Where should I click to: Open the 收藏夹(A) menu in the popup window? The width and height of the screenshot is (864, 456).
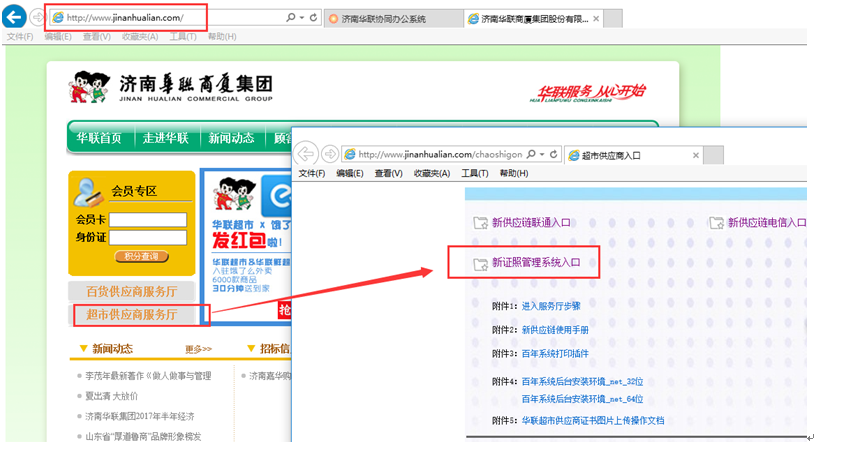coord(432,173)
